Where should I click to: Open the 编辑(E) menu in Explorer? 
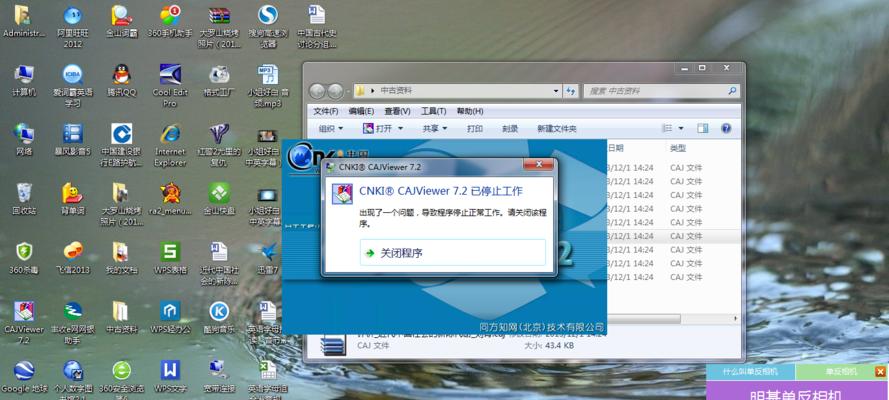pos(361,111)
